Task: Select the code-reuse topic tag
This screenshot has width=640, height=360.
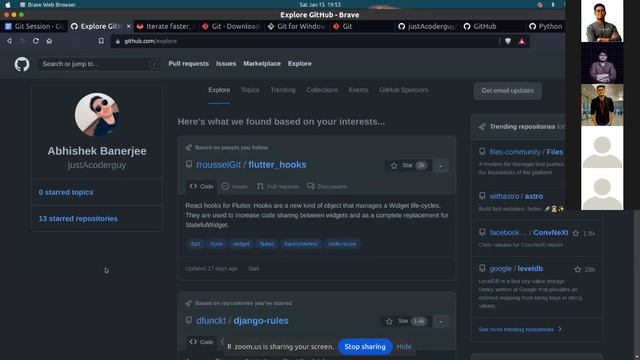Action: pos(342,244)
